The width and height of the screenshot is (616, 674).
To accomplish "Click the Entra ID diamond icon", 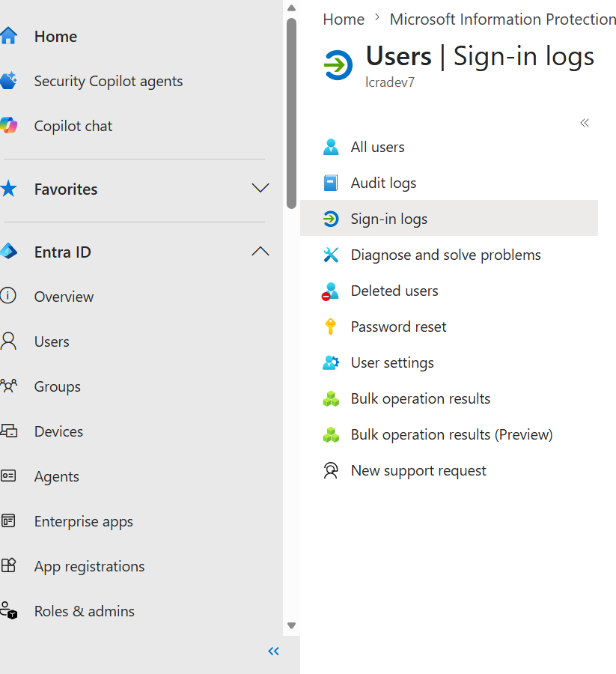I will pyautogui.click(x=8, y=252).
